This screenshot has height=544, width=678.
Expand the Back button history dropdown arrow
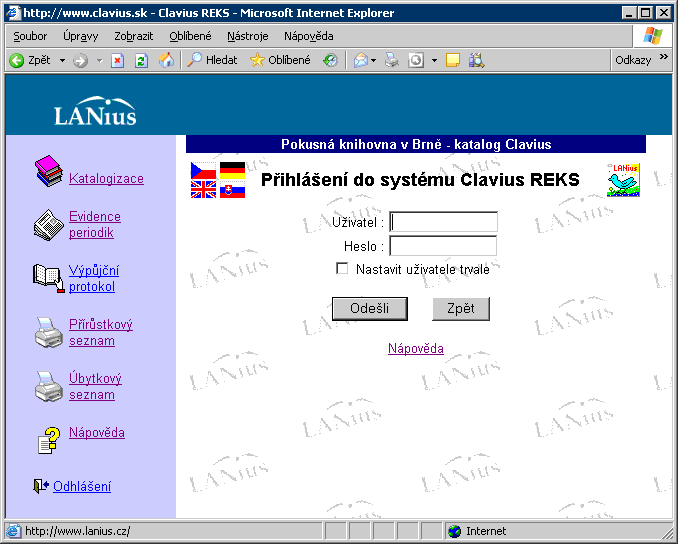[62, 61]
